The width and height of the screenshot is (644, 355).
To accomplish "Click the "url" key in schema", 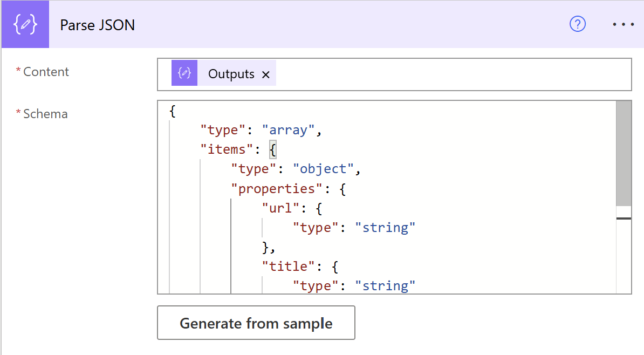I will click(280, 208).
